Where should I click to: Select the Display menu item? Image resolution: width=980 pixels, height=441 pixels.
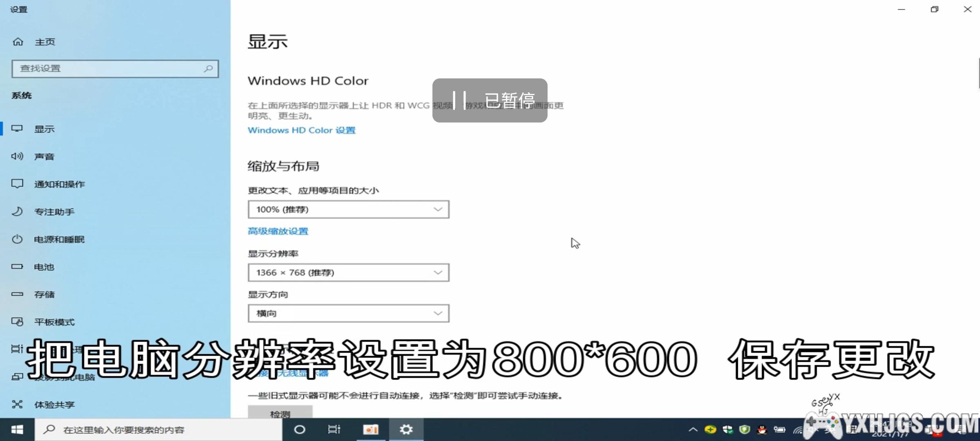click(x=44, y=129)
